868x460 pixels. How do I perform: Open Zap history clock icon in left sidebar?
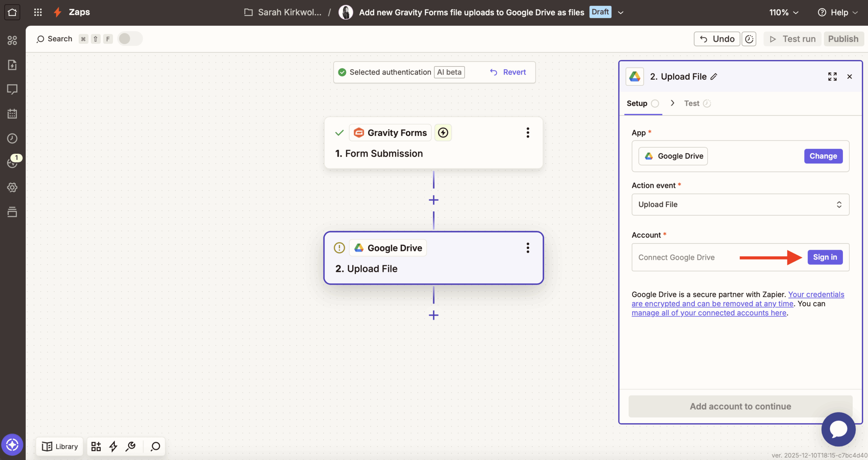coord(12,138)
